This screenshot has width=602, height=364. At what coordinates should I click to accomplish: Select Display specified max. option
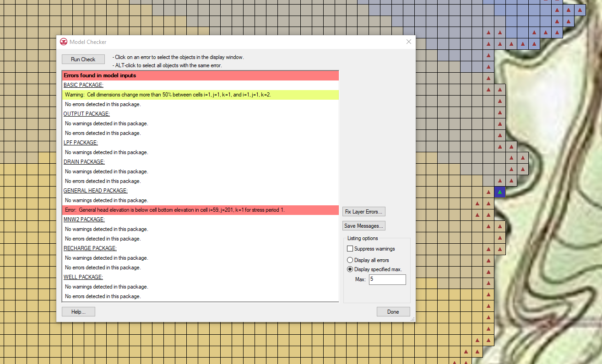(350, 269)
